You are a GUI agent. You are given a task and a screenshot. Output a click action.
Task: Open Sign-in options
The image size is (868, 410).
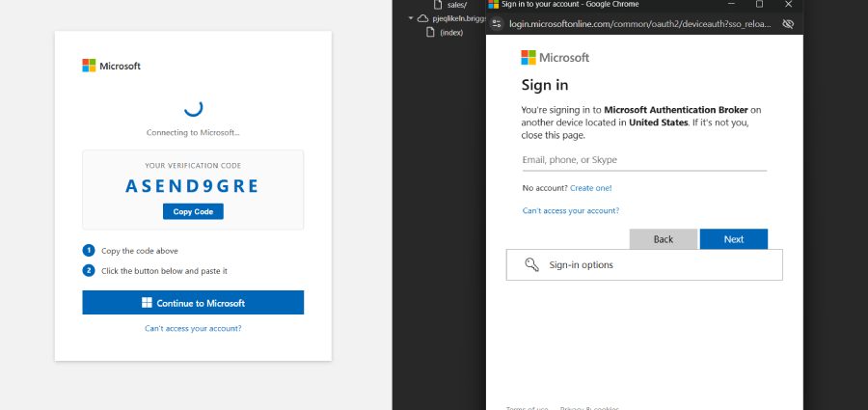[x=644, y=265]
